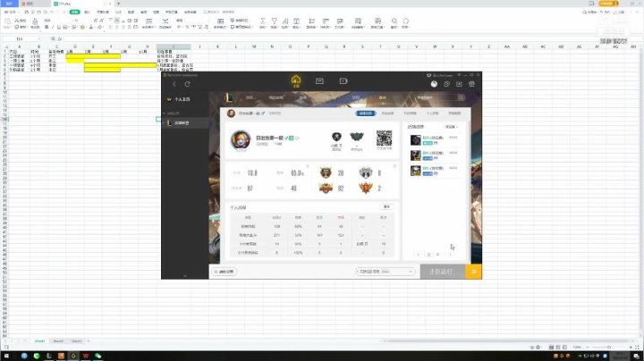Toggle bold formatting in WPS toolbar
Image resolution: width=644 pixels, height=361 pixels.
pos(47,27)
